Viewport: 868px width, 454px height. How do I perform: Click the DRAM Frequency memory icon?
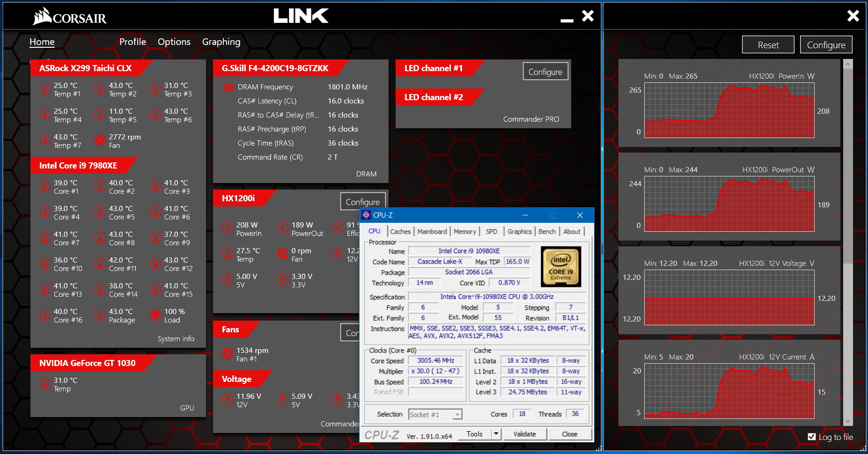click(x=228, y=87)
